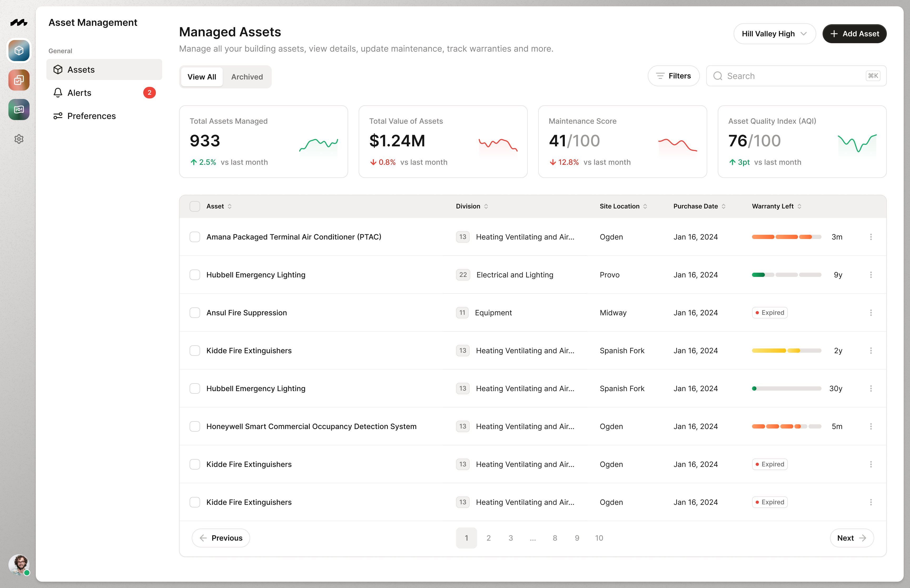Screen dimensions: 910x588
Task: Open the finance banknote app icon
Action: (19, 109)
